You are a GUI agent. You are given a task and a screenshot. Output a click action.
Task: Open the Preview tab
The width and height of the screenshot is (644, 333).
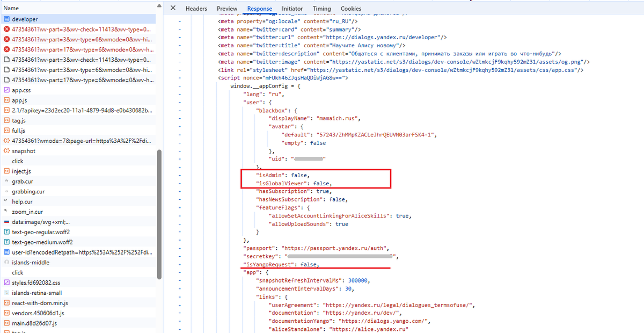[x=227, y=9]
